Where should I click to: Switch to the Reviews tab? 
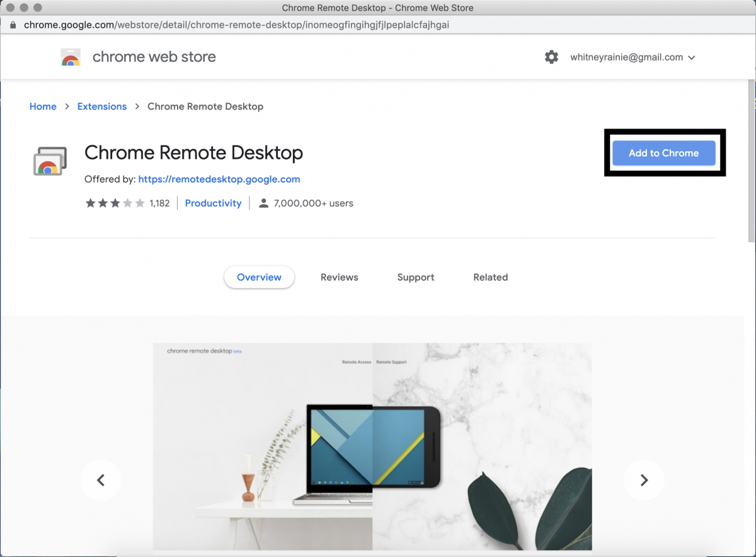[339, 277]
